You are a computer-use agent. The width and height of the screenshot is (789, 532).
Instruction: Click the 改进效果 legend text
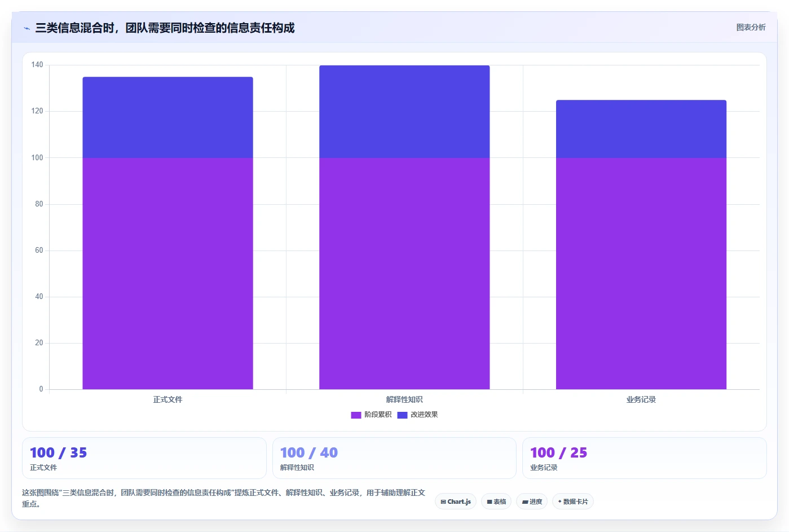[x=424, y=415]
